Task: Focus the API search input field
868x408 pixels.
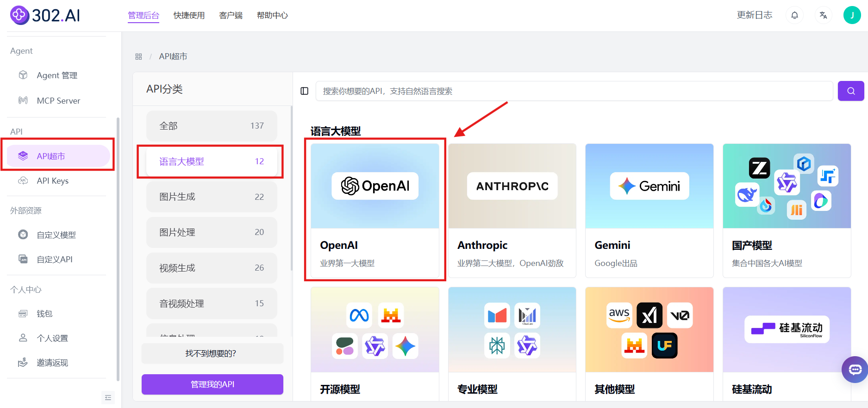Action: [574, 91]
